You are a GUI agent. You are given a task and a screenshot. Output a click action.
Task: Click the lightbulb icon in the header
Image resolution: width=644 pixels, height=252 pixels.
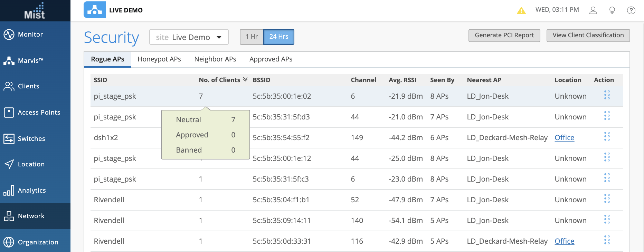(612, 10)
